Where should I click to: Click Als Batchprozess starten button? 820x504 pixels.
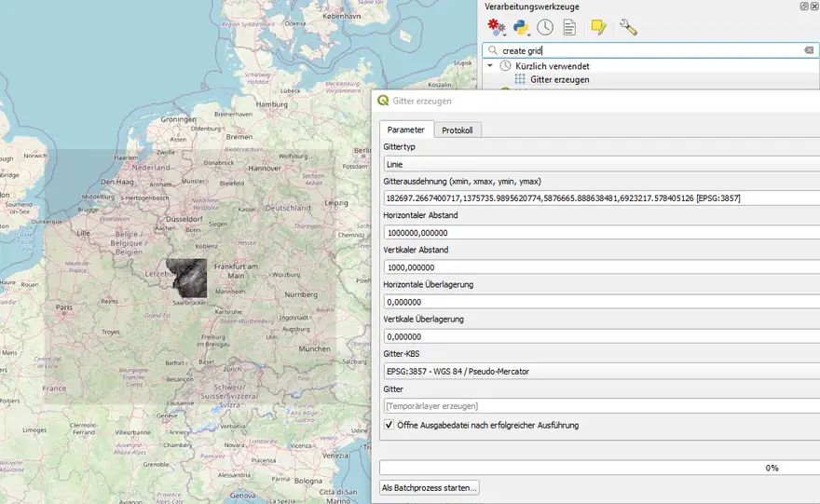click(430, 487)
